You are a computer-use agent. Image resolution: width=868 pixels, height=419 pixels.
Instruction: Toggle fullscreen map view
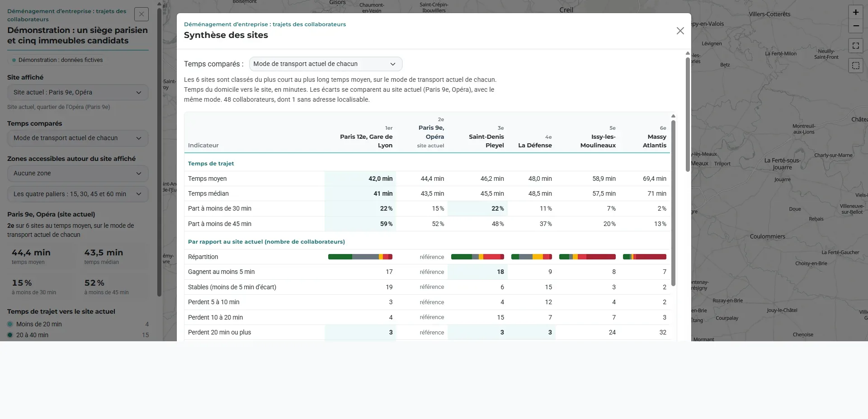pyautogui.click(x=856, y=46)
